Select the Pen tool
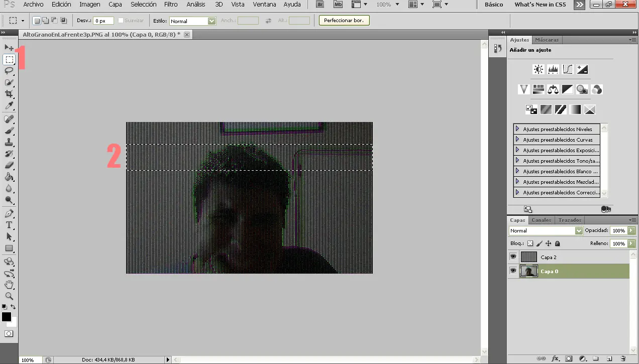Image resolution: width=639 pixels, height=364 pixels. 9,214
